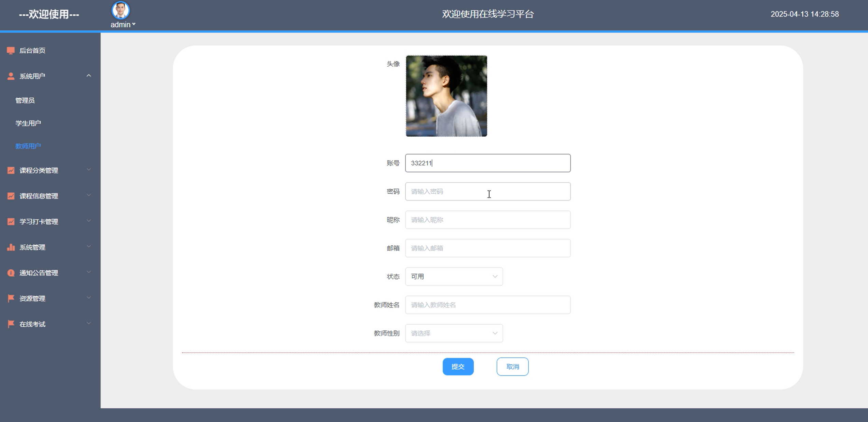
Task: Click the flag icon beside 资源管理
Action: (x=11, y=298)
